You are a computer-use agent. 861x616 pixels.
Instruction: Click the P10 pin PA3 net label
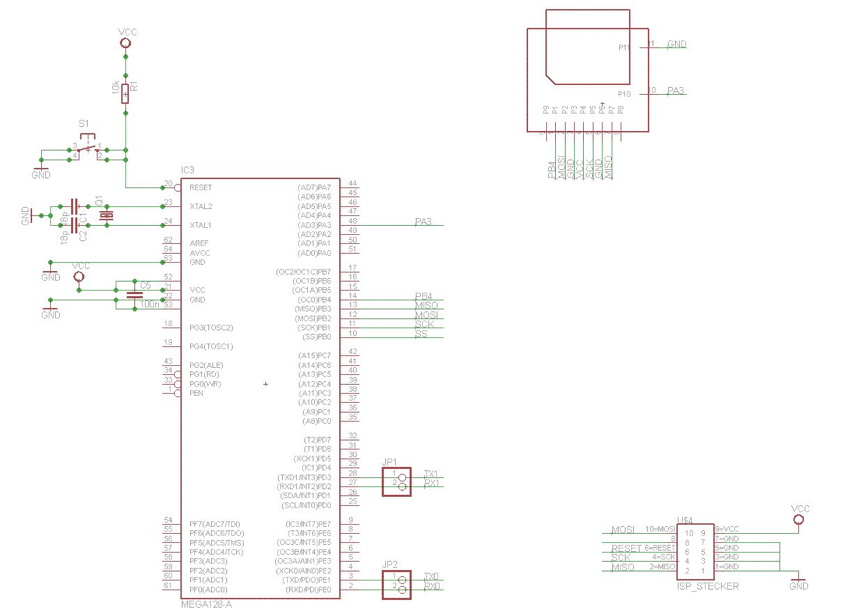[676, 91]
